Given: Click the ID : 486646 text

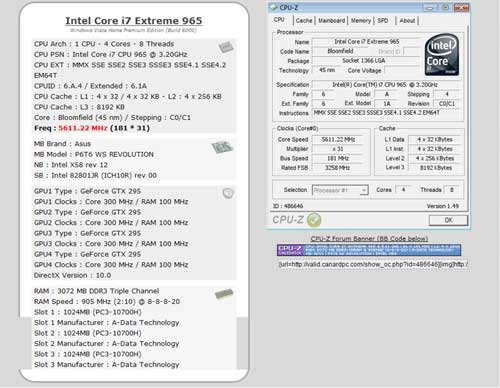Looking at the screenshot, I should coord(288,206).
